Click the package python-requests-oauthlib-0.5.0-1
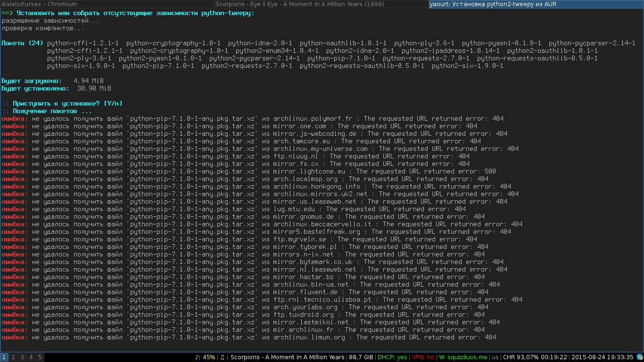Image resolution: width=644 pixels, height=362 pixels. pos(537,58)
